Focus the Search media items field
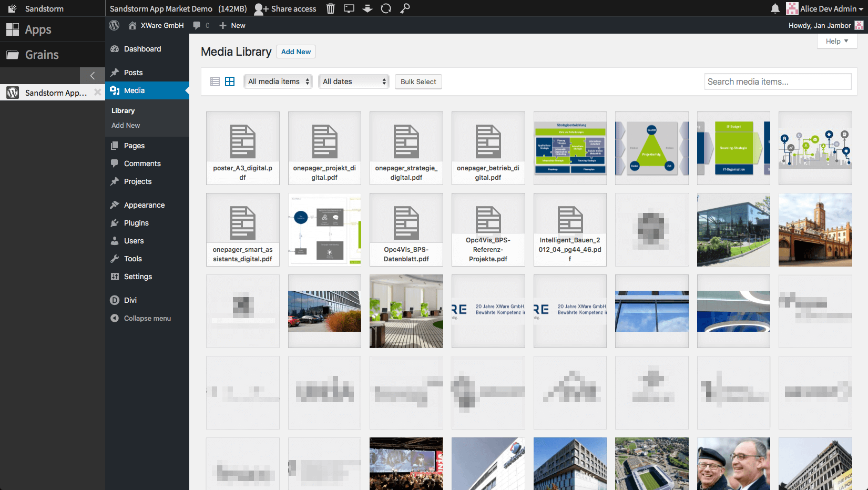 pos(778,81)
